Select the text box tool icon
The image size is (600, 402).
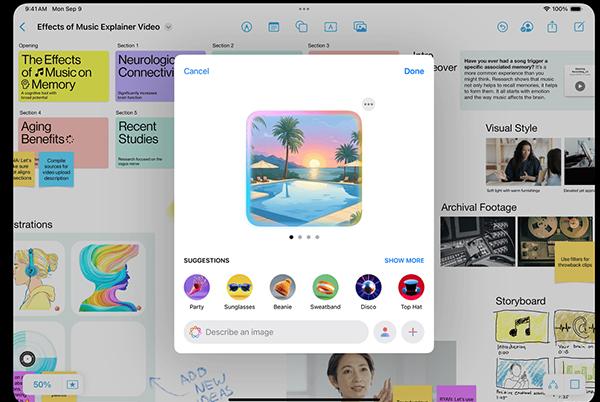330,27
